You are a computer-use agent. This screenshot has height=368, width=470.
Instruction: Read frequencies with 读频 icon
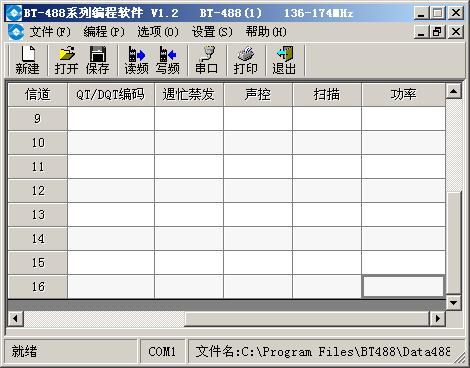(x=136, y=61)
